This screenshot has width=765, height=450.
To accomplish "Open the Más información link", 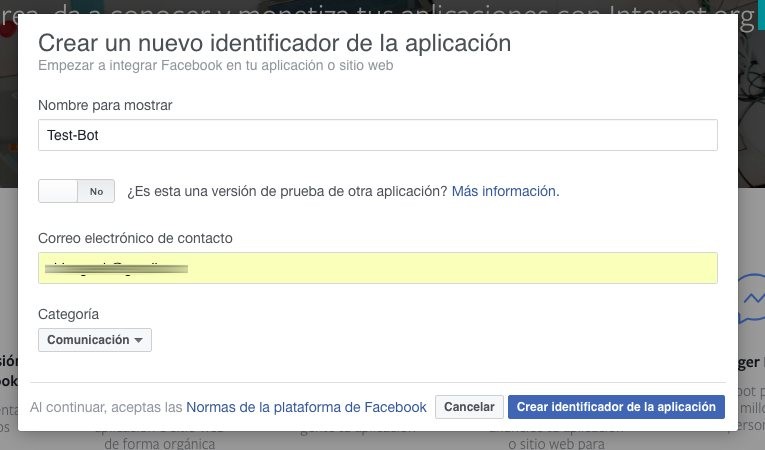I will point(505,191).
